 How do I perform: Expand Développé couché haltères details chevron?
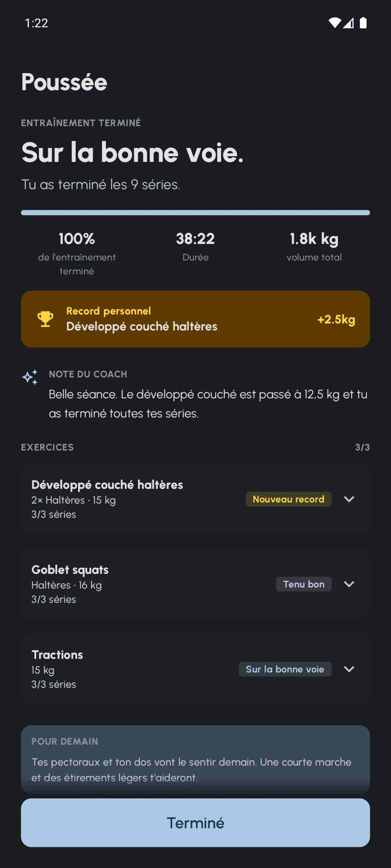(349, 499)
